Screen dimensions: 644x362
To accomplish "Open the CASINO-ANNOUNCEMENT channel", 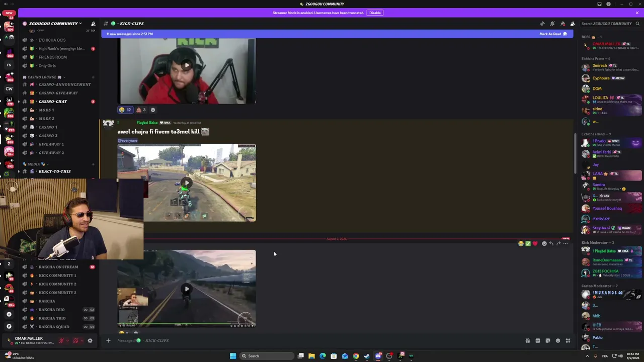I will coord(60,84).
